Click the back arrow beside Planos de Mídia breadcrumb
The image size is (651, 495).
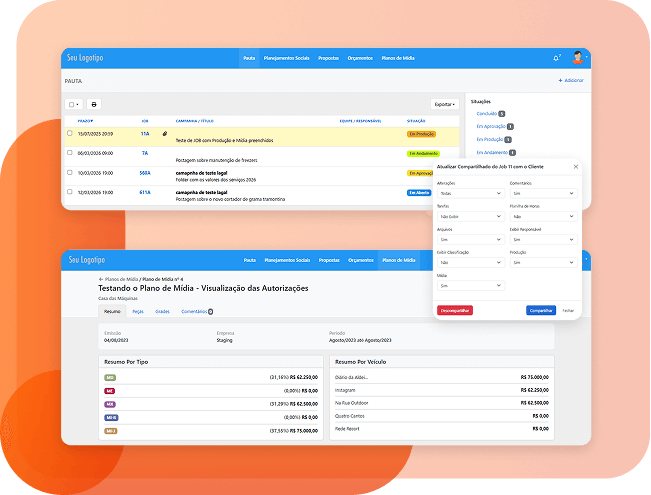[99, 279]
